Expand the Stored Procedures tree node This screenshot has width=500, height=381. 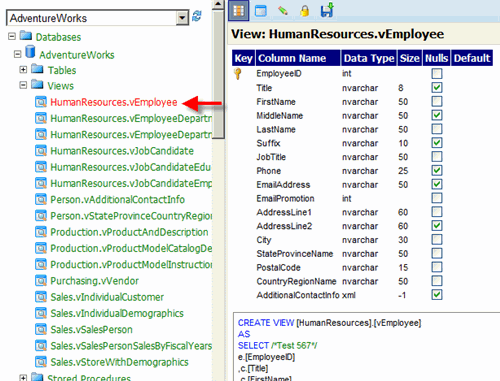23,378
